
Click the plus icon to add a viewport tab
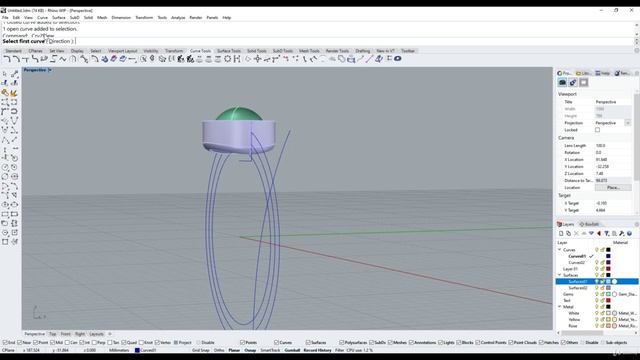coord(110,334)
